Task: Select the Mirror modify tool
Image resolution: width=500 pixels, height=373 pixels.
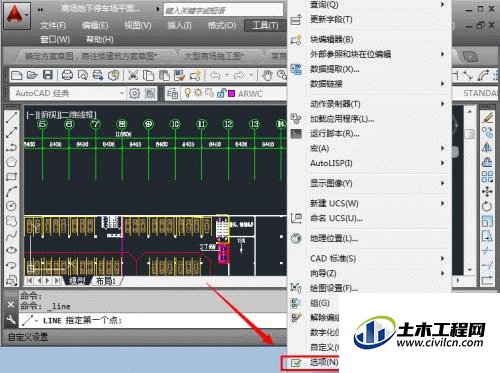Action: click(487, 147)
